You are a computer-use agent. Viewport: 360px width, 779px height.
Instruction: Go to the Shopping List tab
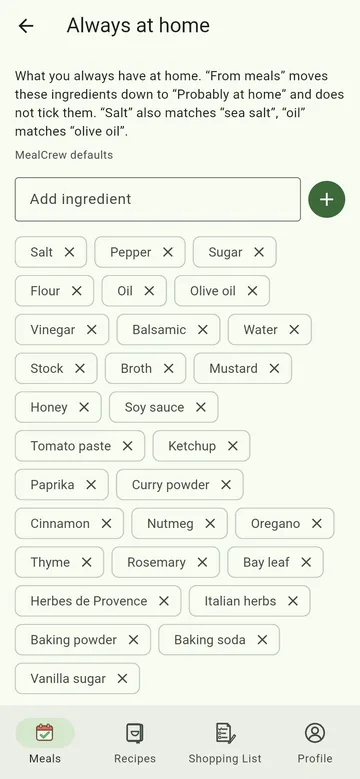225,742
